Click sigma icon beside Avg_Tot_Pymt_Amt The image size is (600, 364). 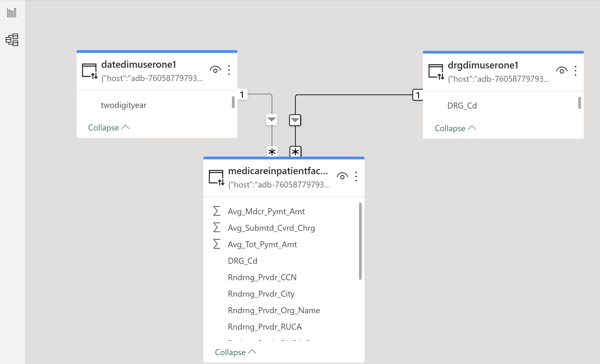pyautogui.click(x=216, y=244)
